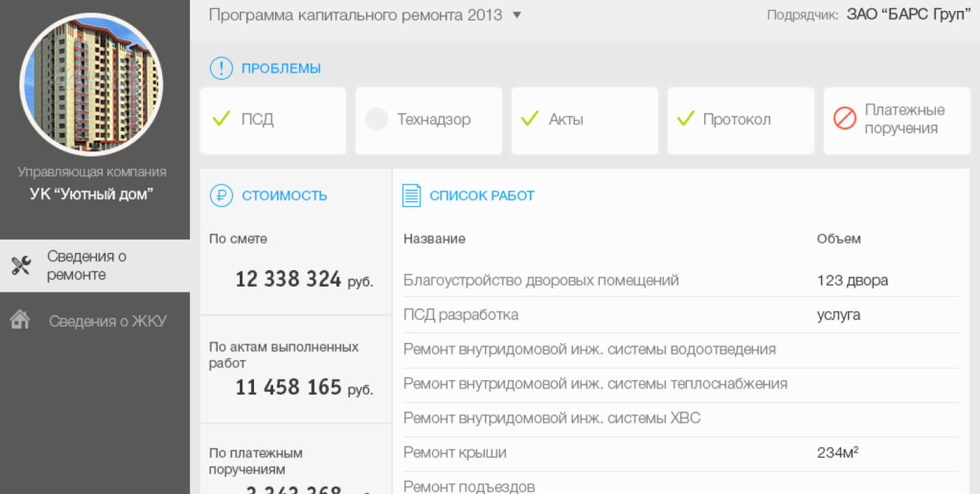The image size is (980, 494).
Task: Click the 'По платежным поручениям' label
Action: [256, 461]
